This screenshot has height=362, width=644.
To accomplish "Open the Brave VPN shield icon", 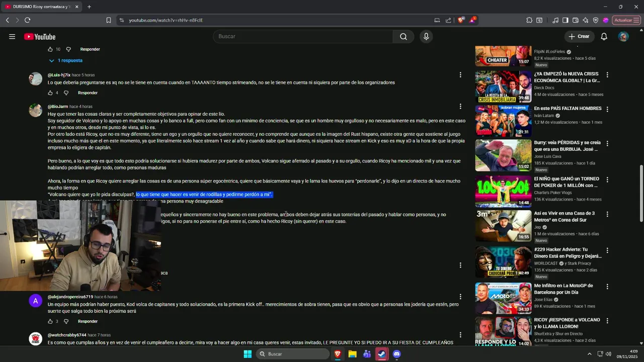I will [x=596, y=20].
